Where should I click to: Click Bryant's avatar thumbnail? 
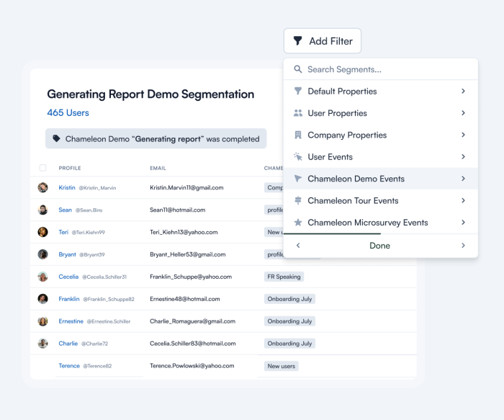42,254
